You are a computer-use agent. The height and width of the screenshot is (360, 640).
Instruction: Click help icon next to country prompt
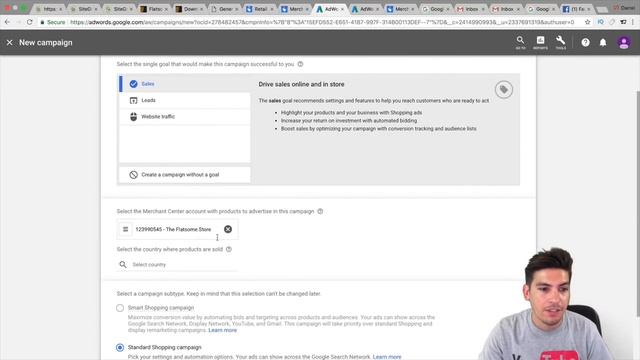coord(229,249)
